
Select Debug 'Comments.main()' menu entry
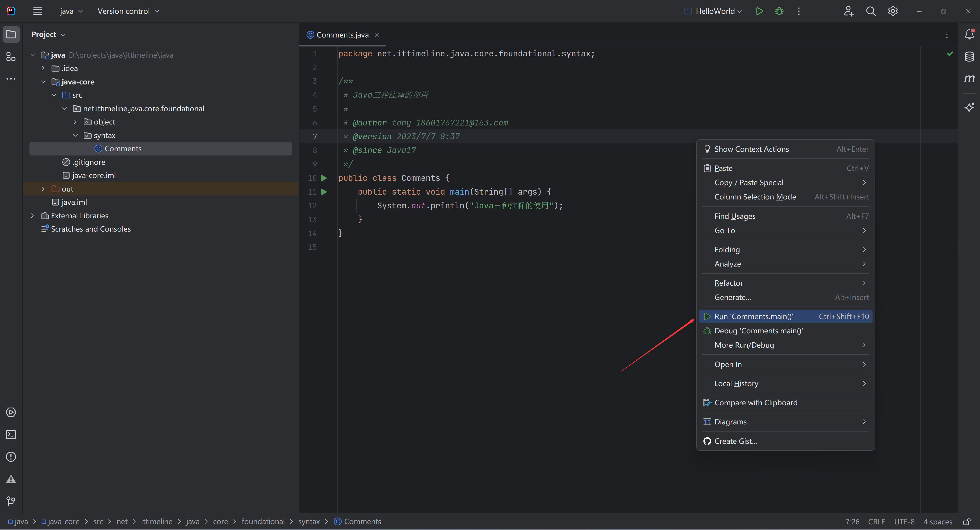tap(785, 331)
